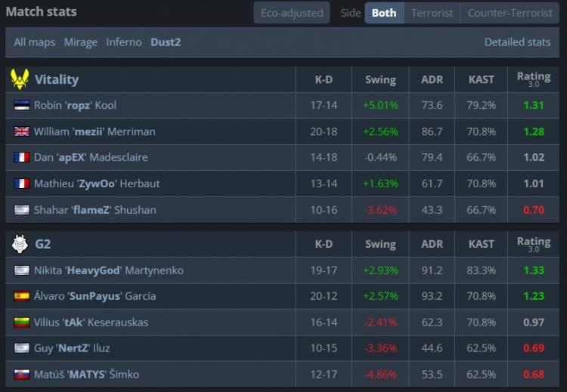
Task: Toggle the Eco-adjusted stats button
Action: (292, 13)
